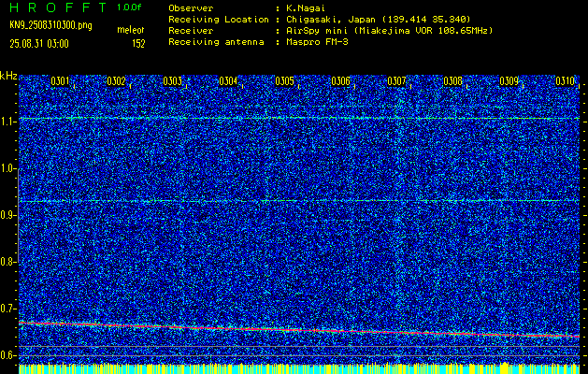The image size is (588, 374).
Task: Click the Maspro FM-3 antenna text
Action: 317,42
